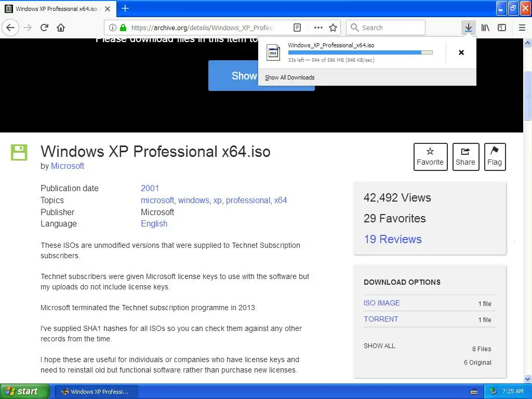The height and width of the screenshot is (399, 532).
Task: Cancel the Windows_XP_Professional_x64.iso download
Action: (x=461, y=52)
